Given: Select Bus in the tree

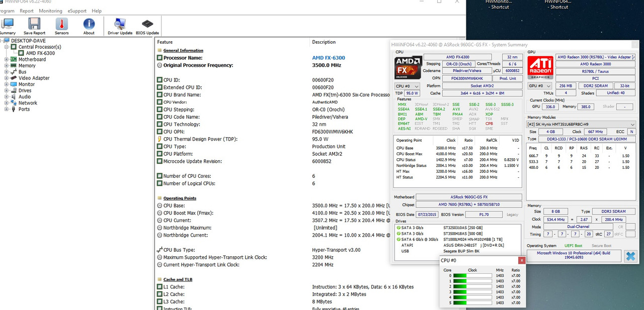Looking at the screenshot, I should [22, 72].
